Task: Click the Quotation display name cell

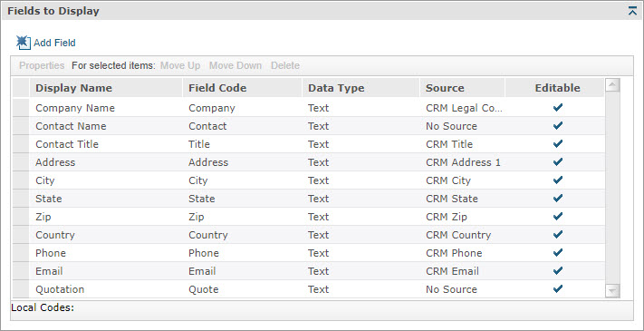Action: pos(106,288)
